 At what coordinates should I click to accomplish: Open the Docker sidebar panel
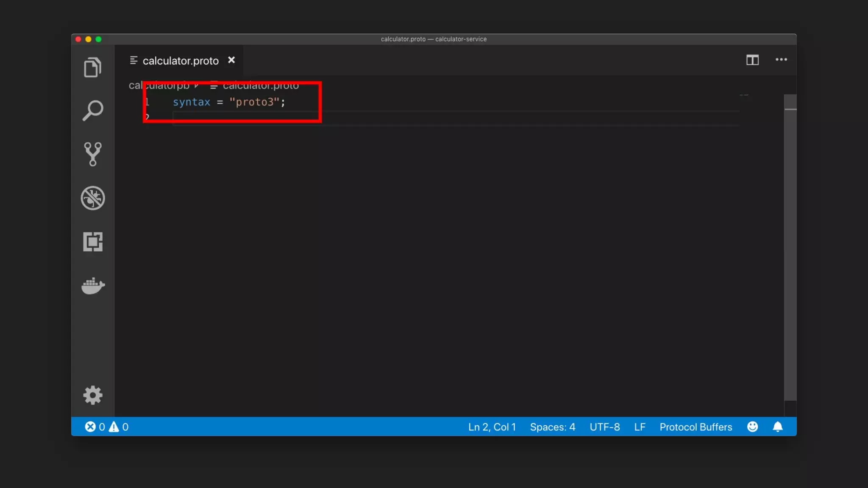click(x=92, y=286)
